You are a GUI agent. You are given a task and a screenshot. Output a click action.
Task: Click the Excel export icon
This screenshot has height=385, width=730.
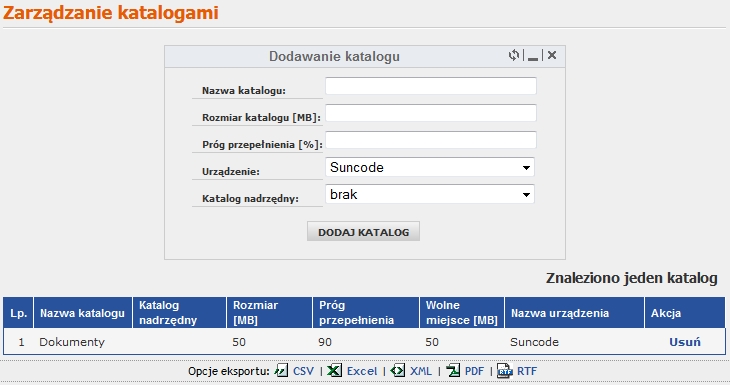pos(334,371)
